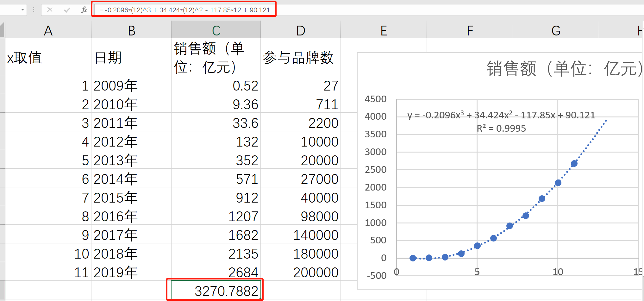Screen dimensions: 644x301
Task: Select the sales cell with value 9.36
Action: tap(216, 103)
